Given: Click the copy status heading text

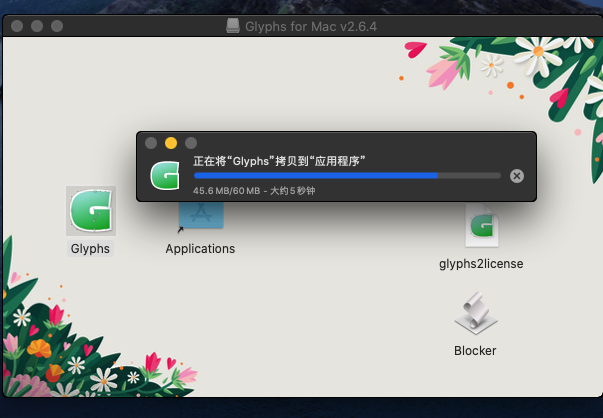Looking at the screenshot, I should click(278, 160).
